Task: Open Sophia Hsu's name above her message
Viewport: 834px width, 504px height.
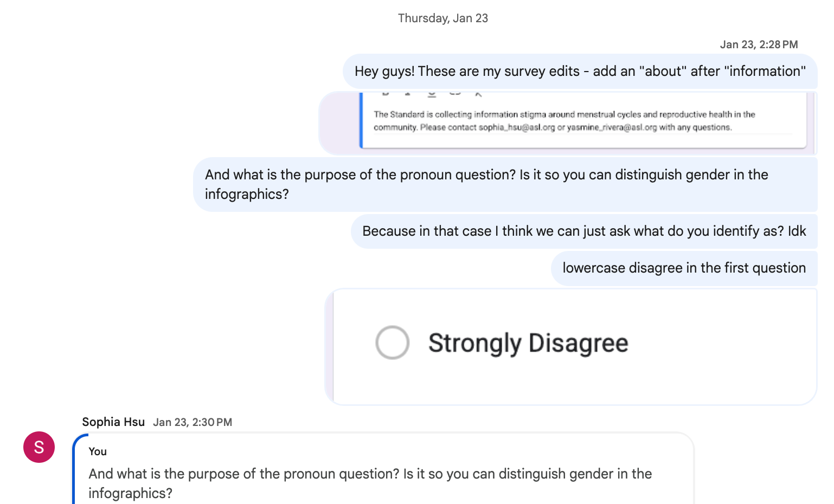Action: (113, 422)
